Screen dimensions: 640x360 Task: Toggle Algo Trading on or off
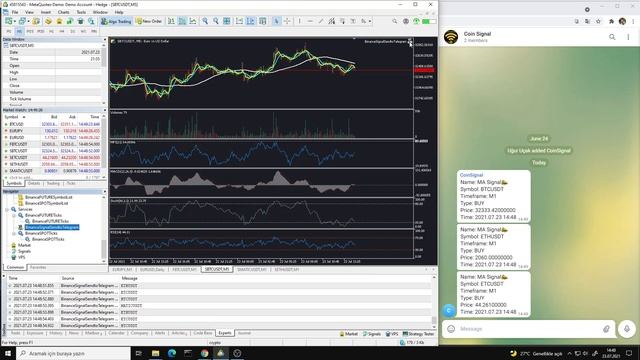(116, 21)
